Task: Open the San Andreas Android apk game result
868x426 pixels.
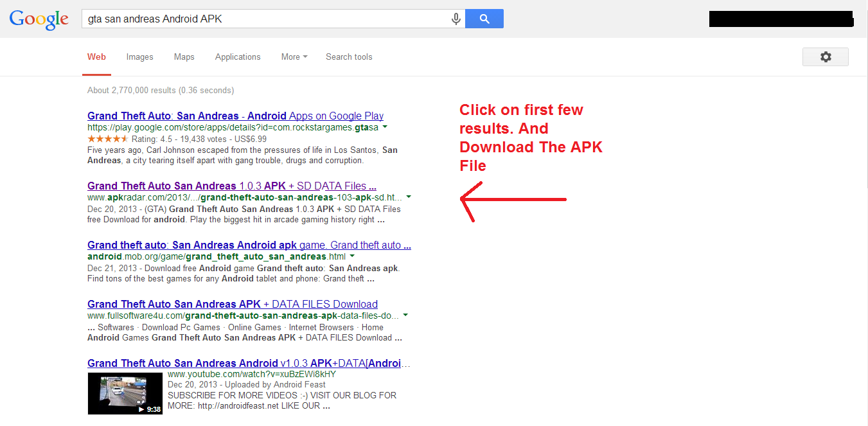Action: pyautogui.click(x=249, y=245)
